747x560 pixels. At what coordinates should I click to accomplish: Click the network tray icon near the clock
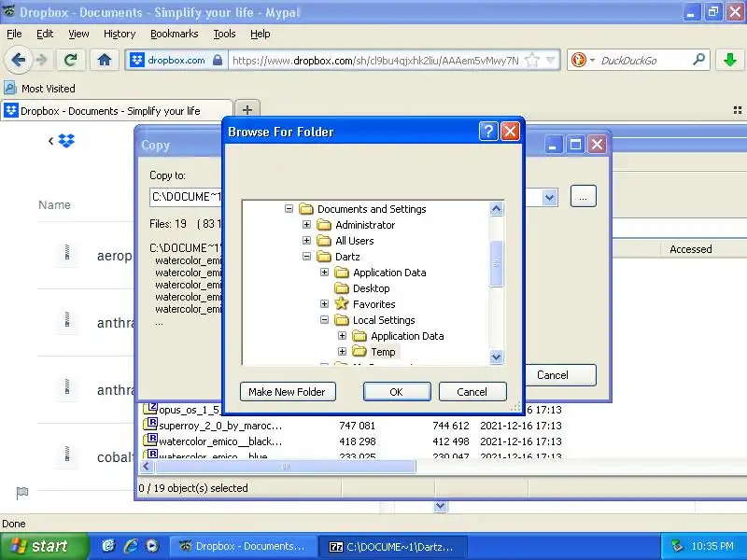pos(677,546)
